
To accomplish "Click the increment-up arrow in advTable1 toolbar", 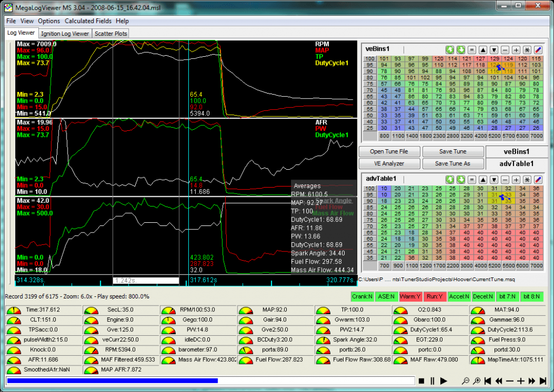I will (x=483, y=179).
